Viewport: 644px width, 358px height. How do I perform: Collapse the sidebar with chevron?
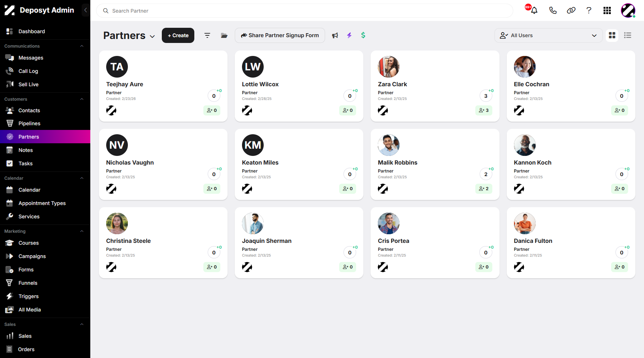pos(86,10)
